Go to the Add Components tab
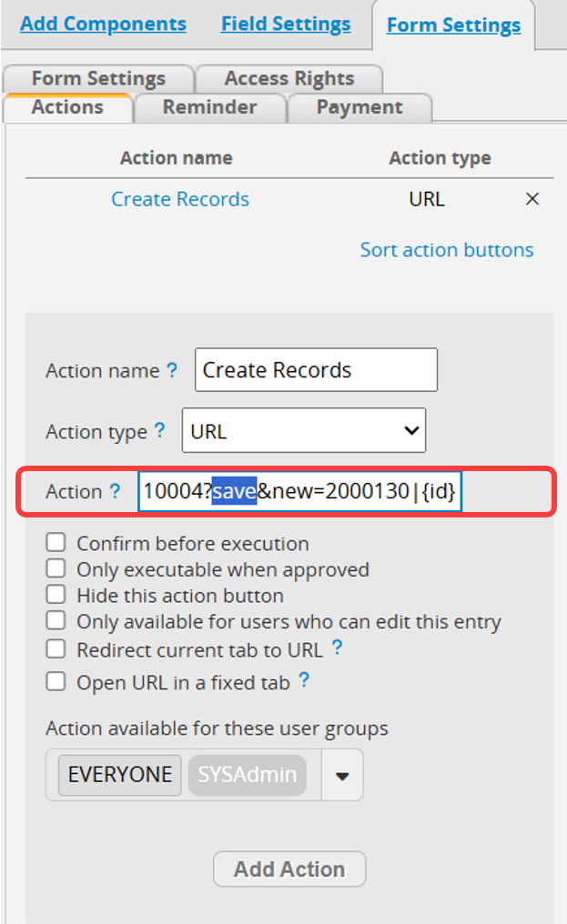 point(103,25)
